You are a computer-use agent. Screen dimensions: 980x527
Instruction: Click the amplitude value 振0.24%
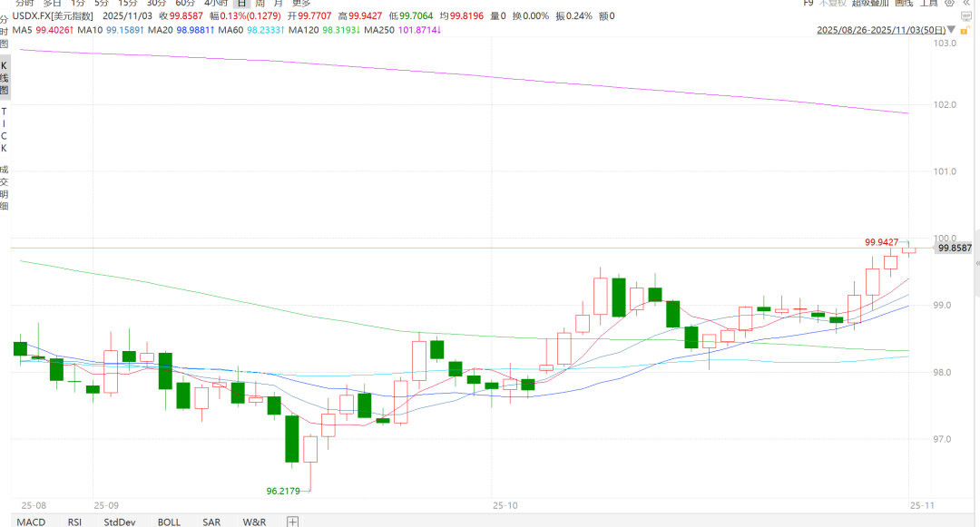tap(573, 16)
